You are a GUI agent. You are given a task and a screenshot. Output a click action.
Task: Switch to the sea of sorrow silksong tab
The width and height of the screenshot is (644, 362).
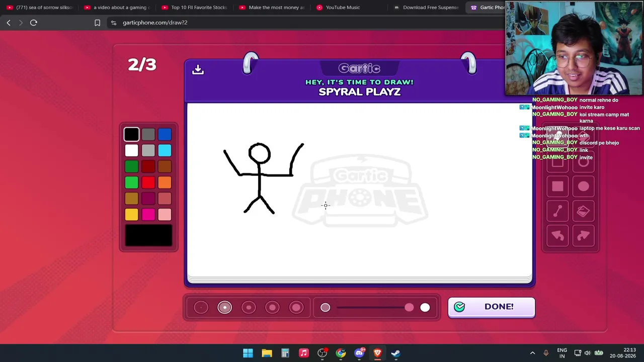(x=40, y=8)
